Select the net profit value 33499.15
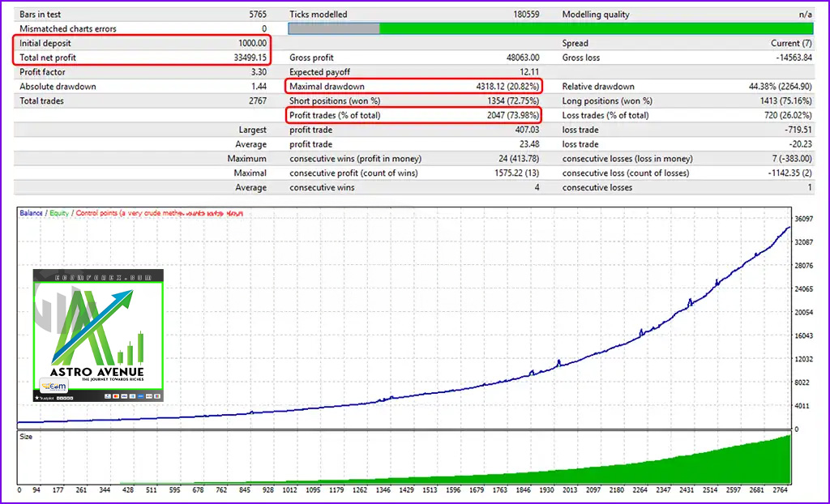 [250, 58]
